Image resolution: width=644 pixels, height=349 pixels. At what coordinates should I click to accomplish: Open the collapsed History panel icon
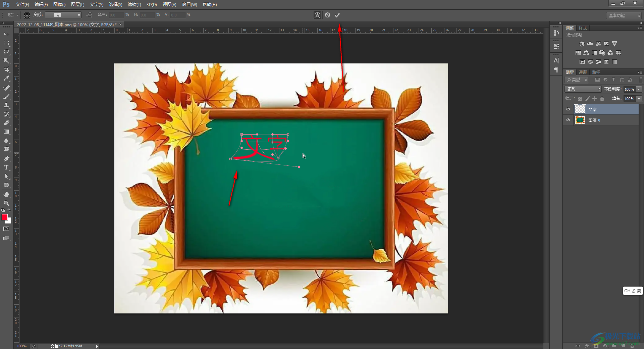click(556, 33)
